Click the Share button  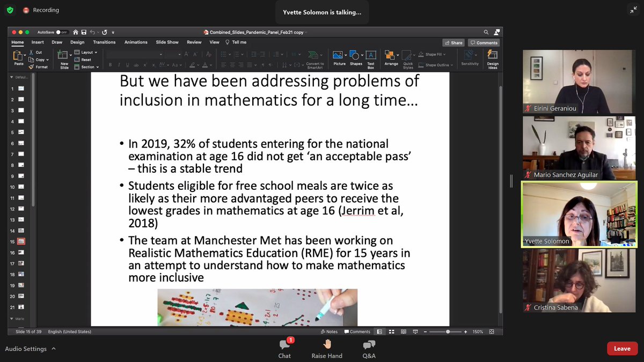click(x=453, y=42)
